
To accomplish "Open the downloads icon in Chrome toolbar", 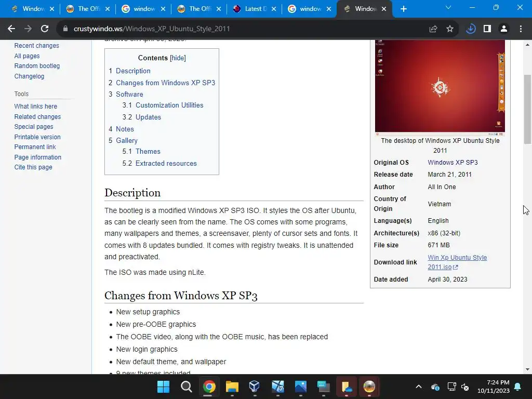I will point(471,29).
